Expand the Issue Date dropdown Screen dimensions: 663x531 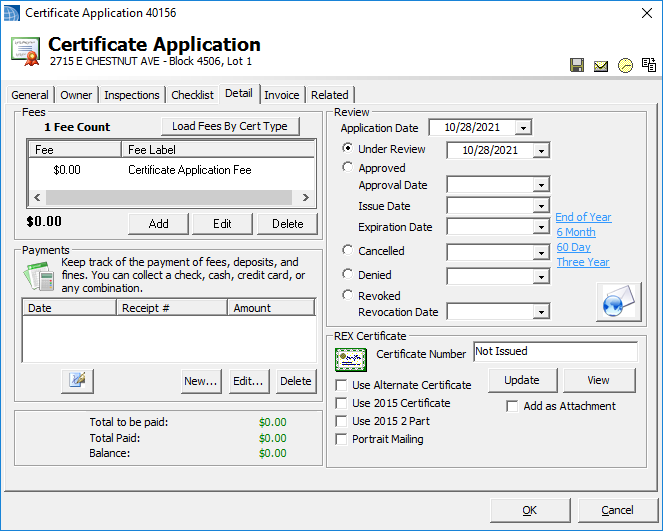pos(541,206)
